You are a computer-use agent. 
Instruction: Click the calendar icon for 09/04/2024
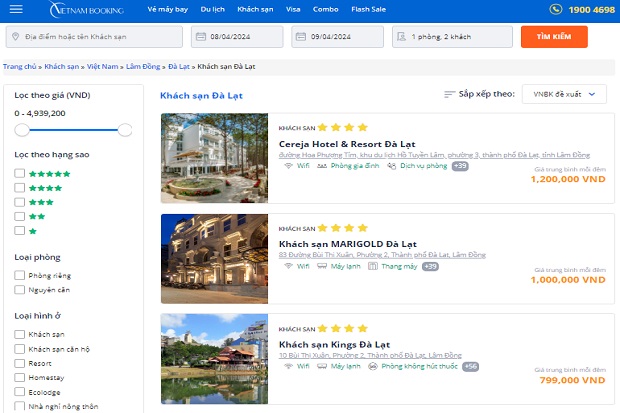click(x=301, y=36)
